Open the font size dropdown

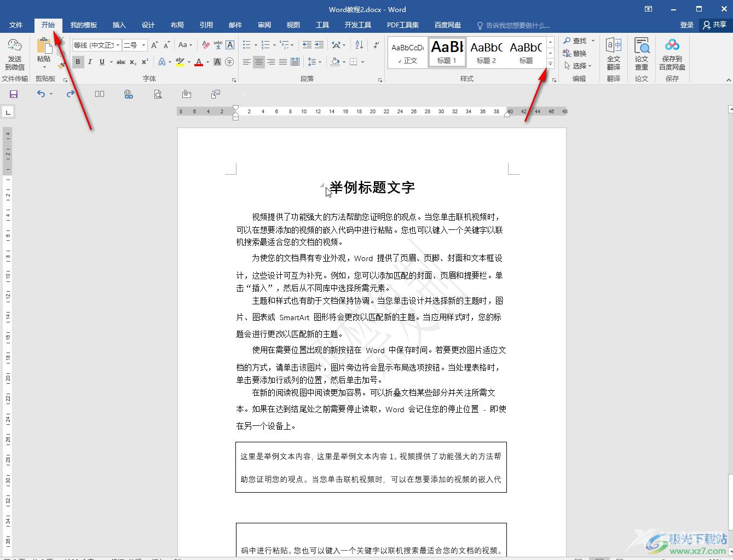(x=143, y=45)
